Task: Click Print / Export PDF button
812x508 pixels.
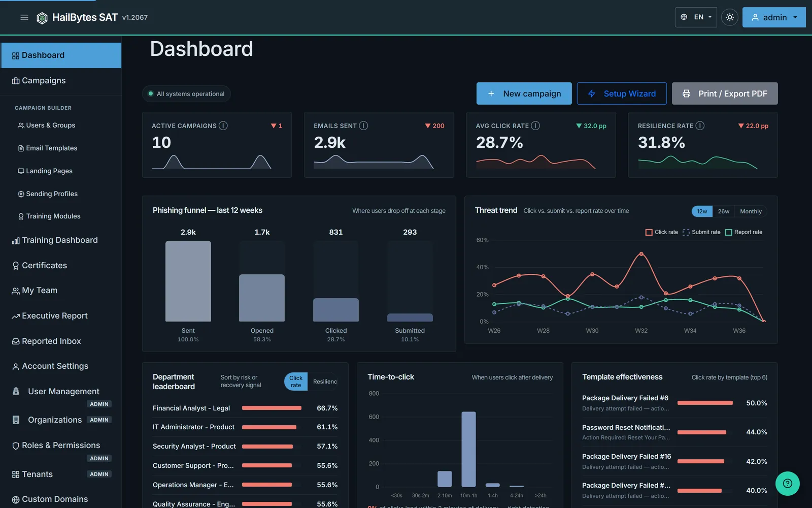Action: tap(725, 93)
